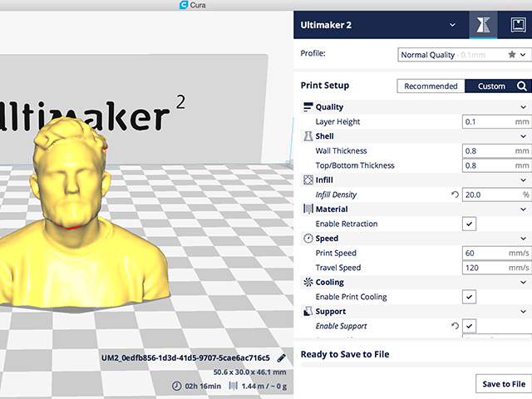Click the Ready to Save to File text
The width and height of the screenshot is (532, 399).
click(345, 354)
